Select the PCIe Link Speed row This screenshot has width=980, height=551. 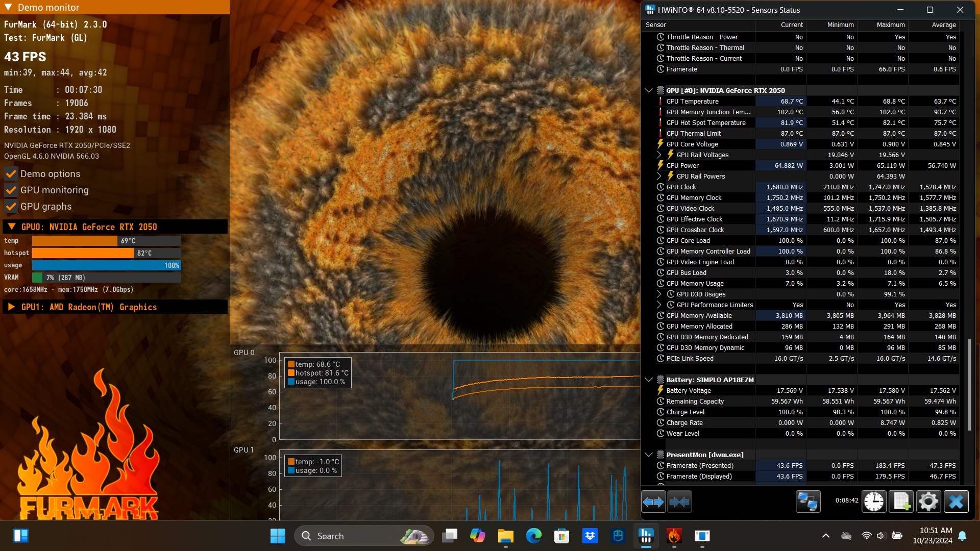tap(800, 358)
